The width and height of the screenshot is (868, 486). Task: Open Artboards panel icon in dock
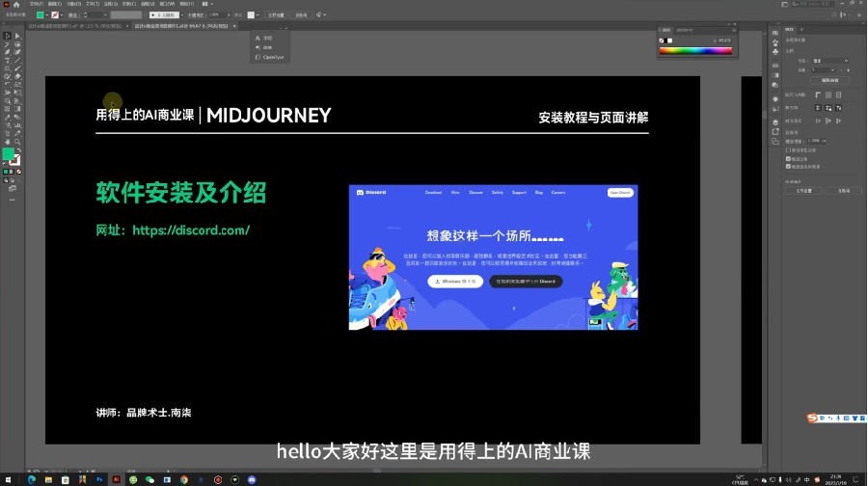coord(775,142)
